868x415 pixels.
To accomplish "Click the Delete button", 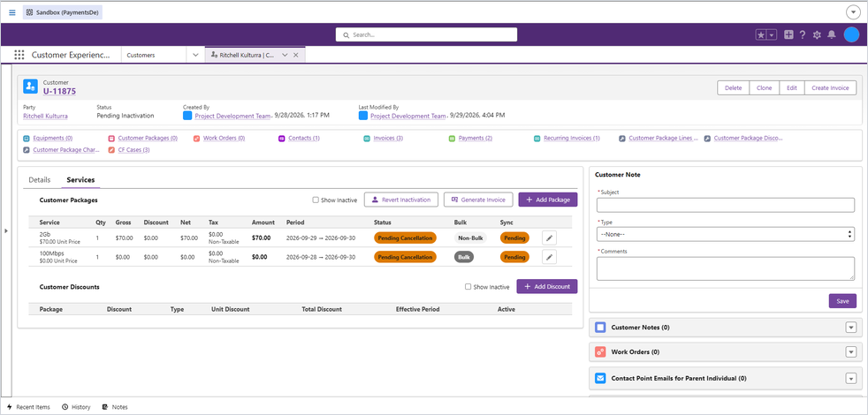I will tap(734, 88).
